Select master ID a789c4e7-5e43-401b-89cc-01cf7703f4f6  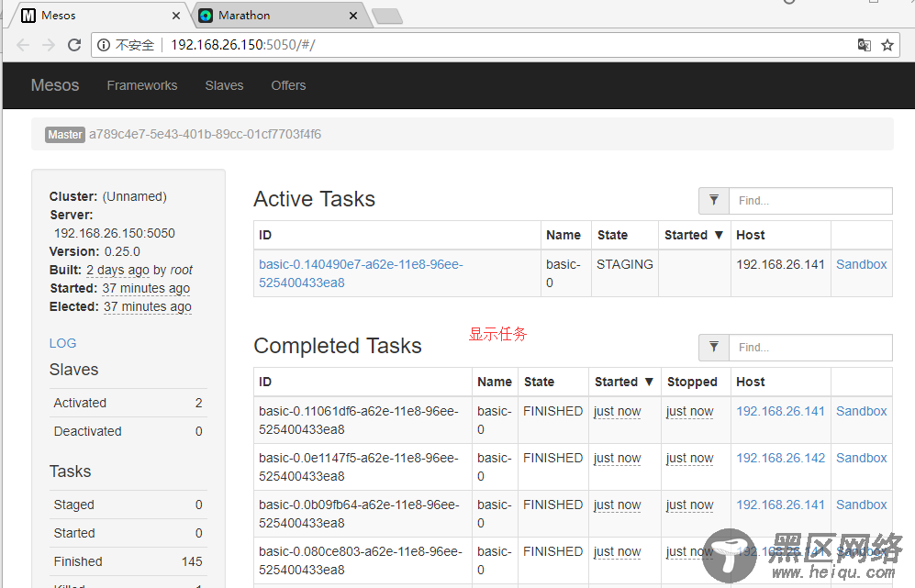(205, 134)
